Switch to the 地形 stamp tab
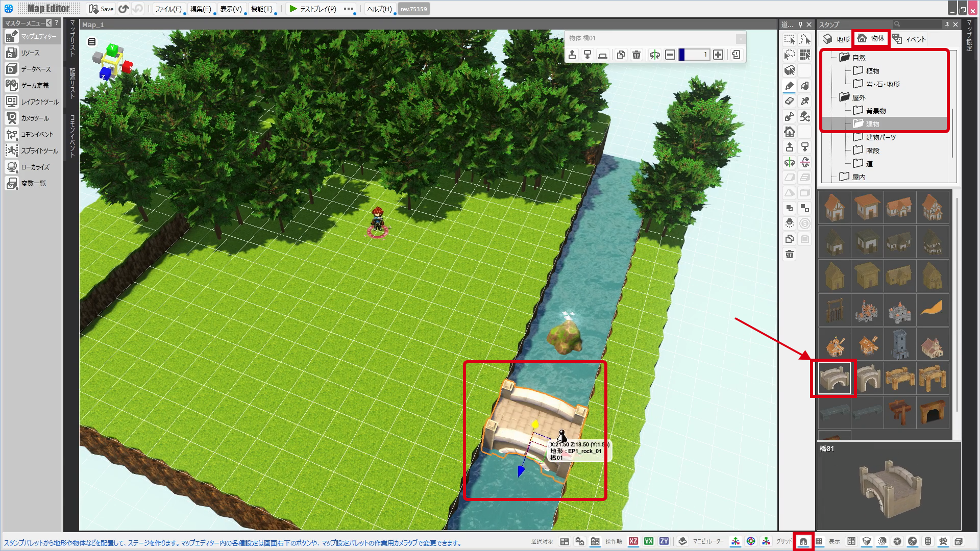 coord(836,39)
